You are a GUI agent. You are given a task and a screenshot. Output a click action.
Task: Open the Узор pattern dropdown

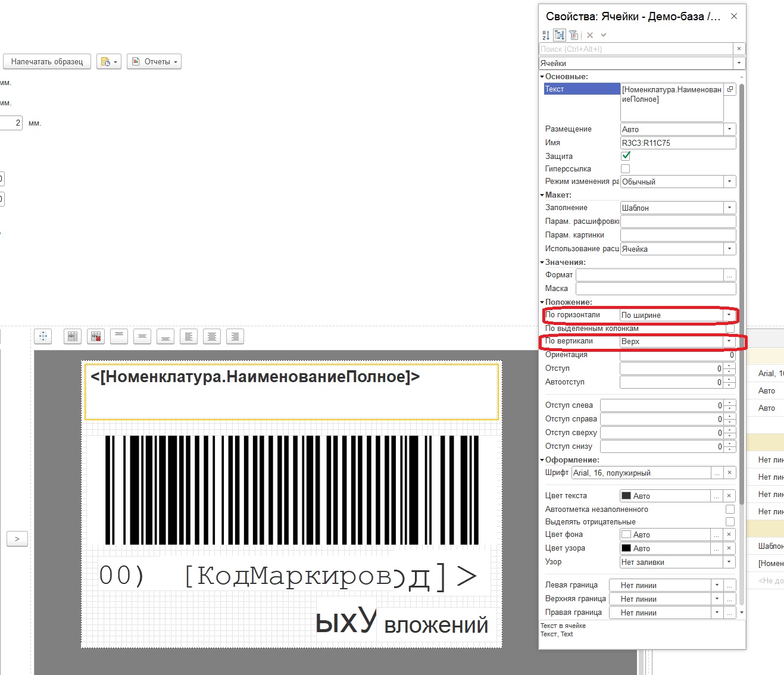tap(730, 562)
